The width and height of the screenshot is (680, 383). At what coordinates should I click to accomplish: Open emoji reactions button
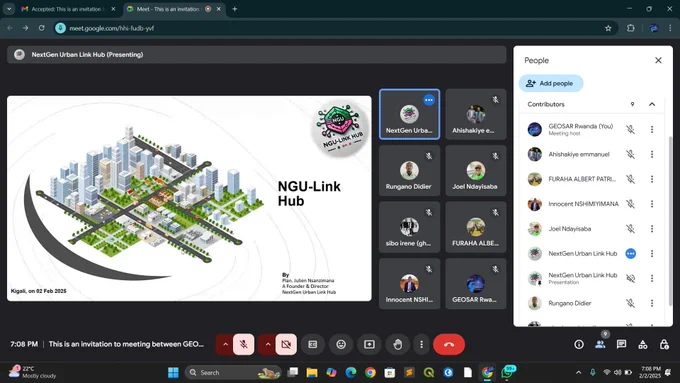341,344
